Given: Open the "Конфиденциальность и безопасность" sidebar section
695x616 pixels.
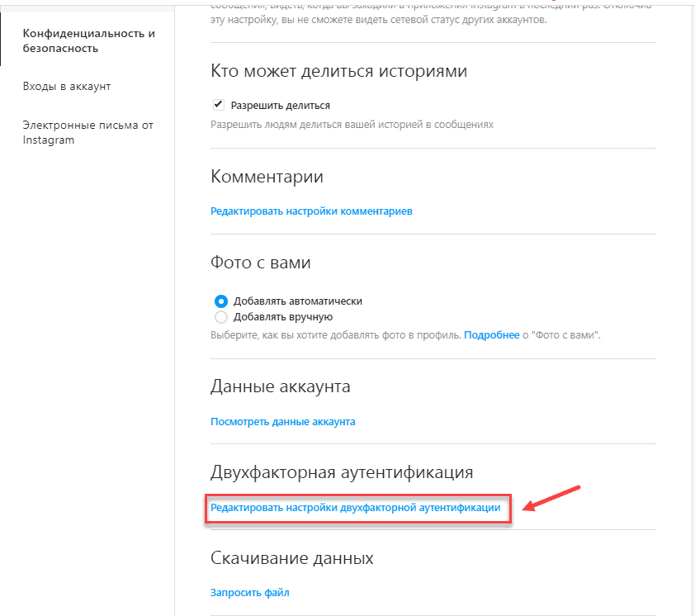Looking at the screenshot, I should (x=89, y=40).
